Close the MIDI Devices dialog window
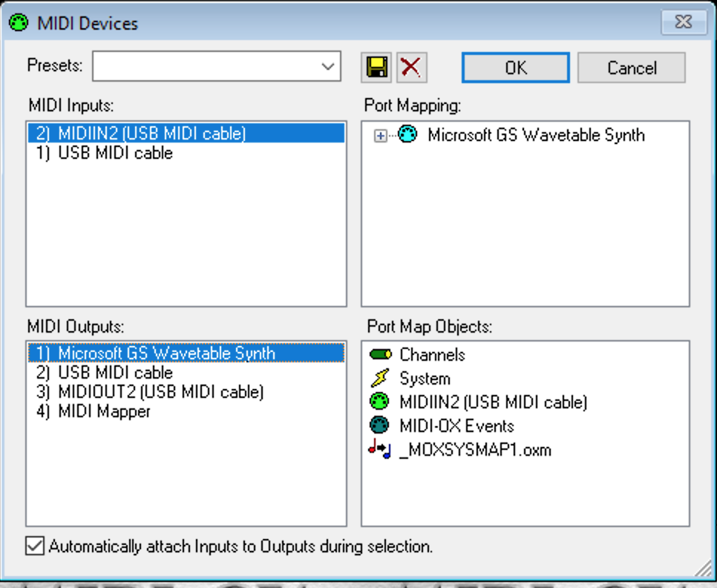This screenshot has width=717, height=588. click(683, 22)
